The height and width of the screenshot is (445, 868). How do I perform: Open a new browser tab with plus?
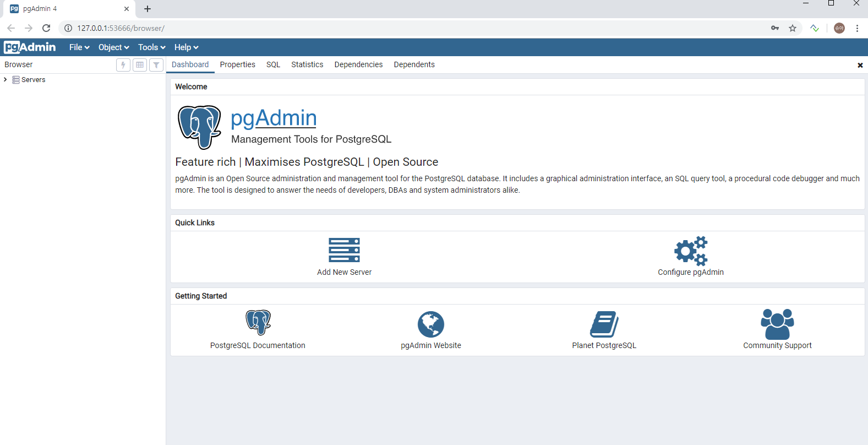[148, 9]
